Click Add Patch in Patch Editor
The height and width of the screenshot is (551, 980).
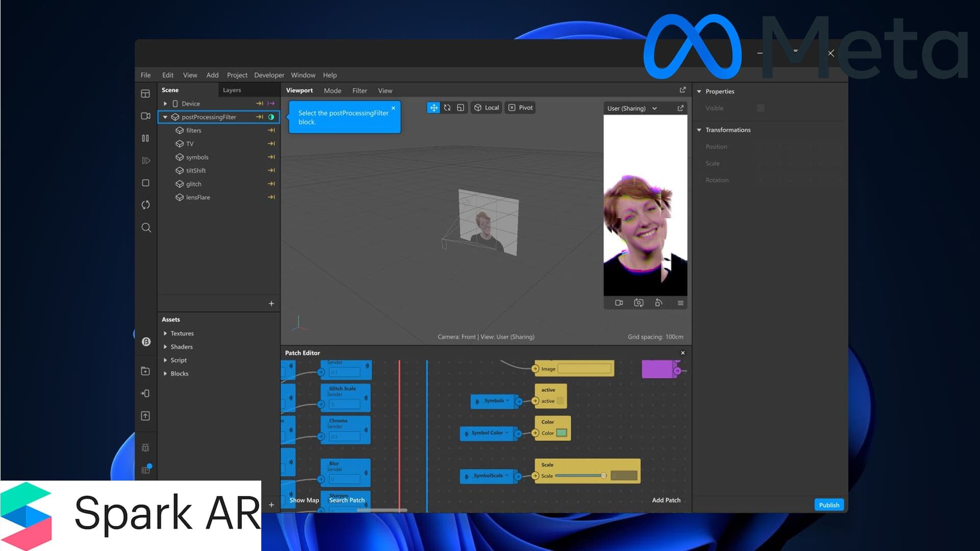(x=666, y=500)
